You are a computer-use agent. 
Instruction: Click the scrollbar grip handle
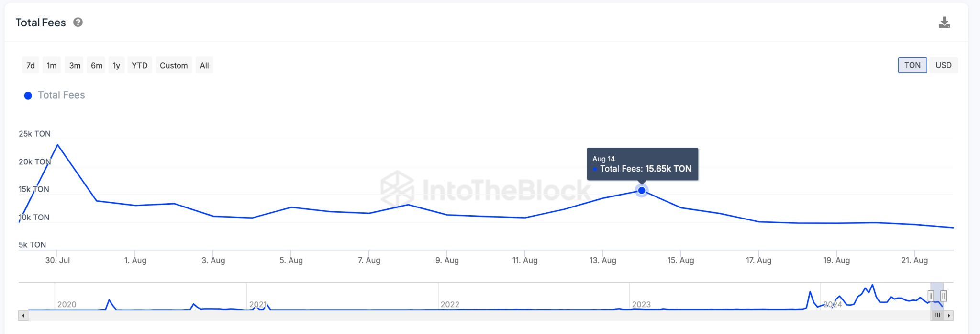[x=937, y=315]
